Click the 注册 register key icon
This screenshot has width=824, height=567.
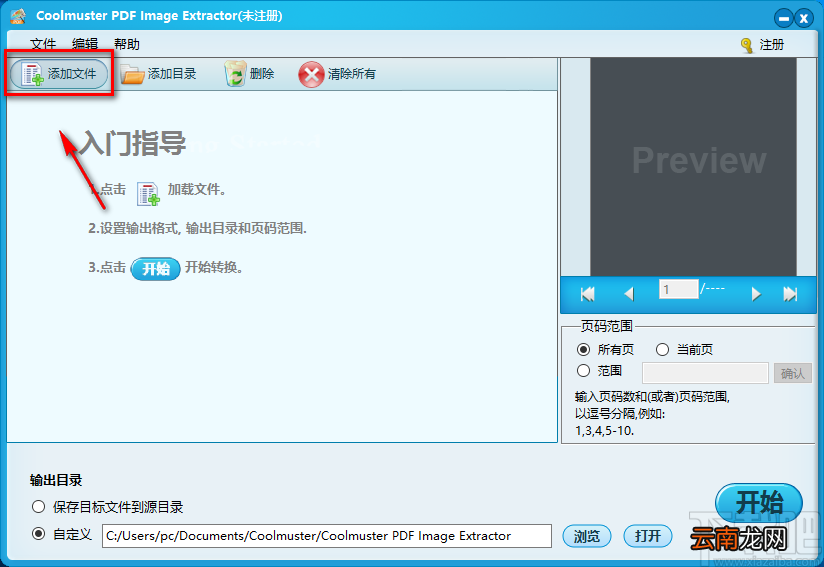pos(747,45)
